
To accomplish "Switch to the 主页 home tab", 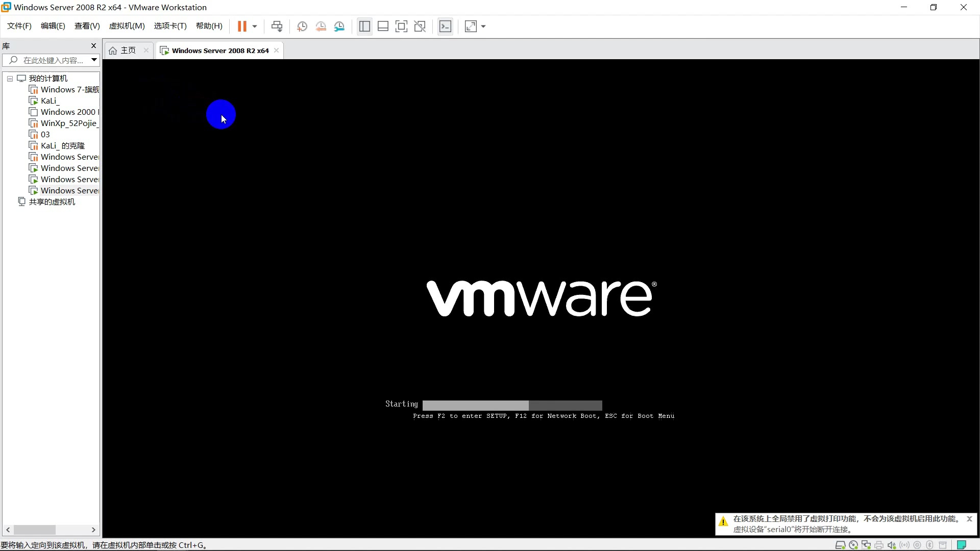I will 128,51.
